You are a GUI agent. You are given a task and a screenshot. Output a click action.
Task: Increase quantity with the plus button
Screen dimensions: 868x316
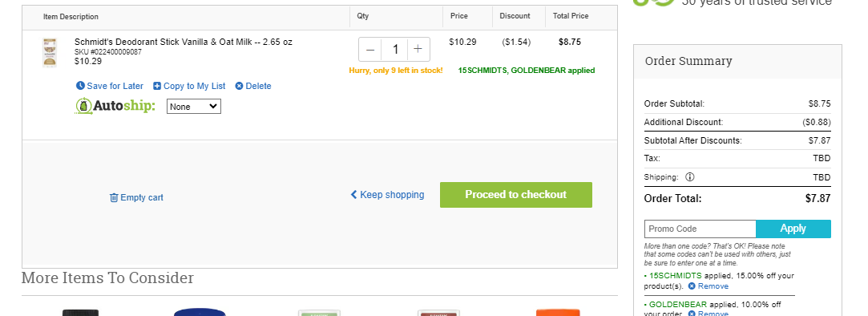418,50
